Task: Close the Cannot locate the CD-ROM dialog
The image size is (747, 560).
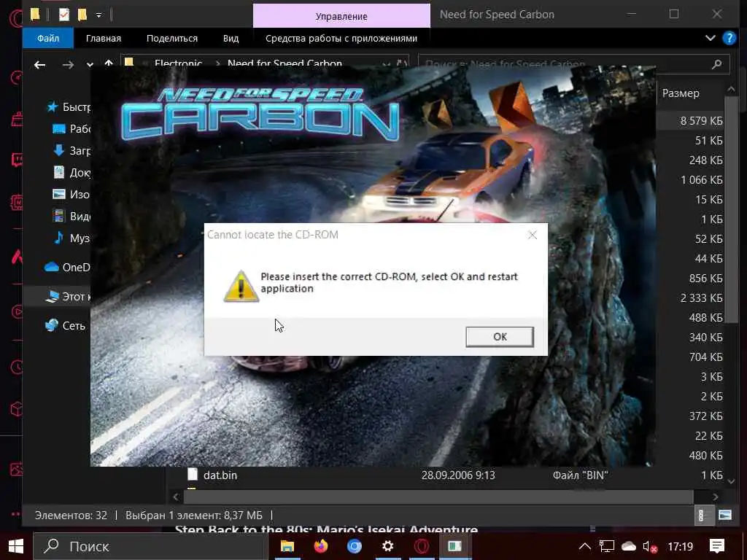Action: click(532, 235)
